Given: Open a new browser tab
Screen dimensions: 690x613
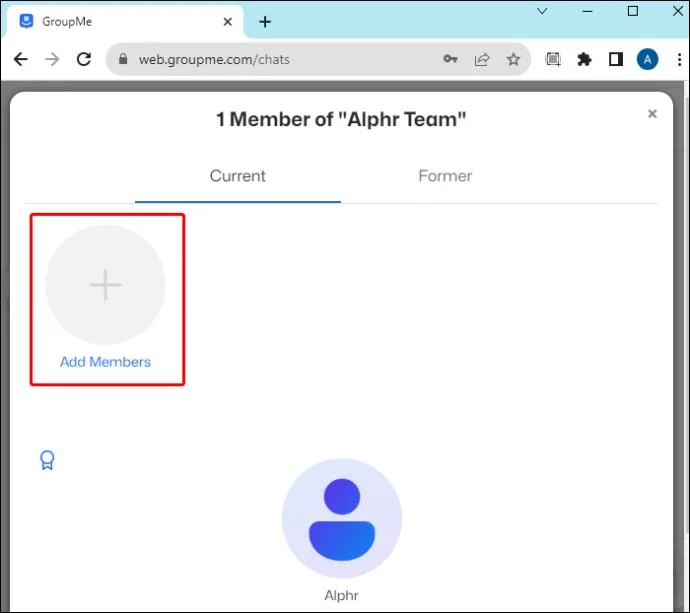Looking at the screenshot, I should [x=265, y=22].
